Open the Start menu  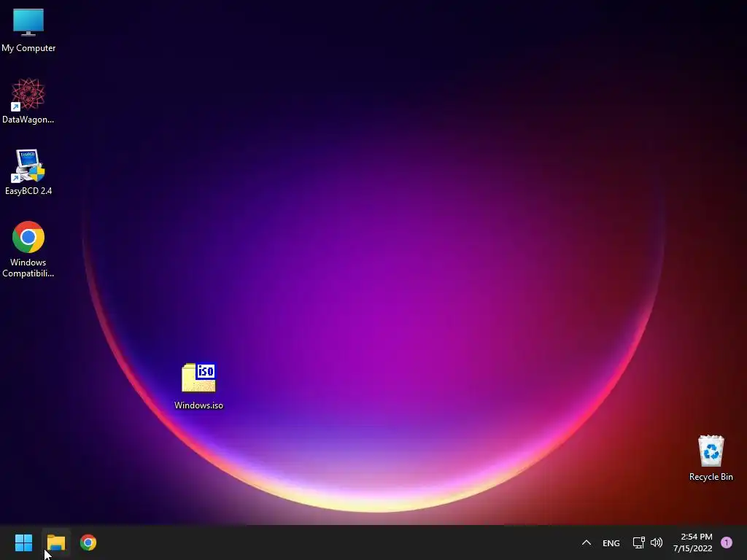coord(23,542)
